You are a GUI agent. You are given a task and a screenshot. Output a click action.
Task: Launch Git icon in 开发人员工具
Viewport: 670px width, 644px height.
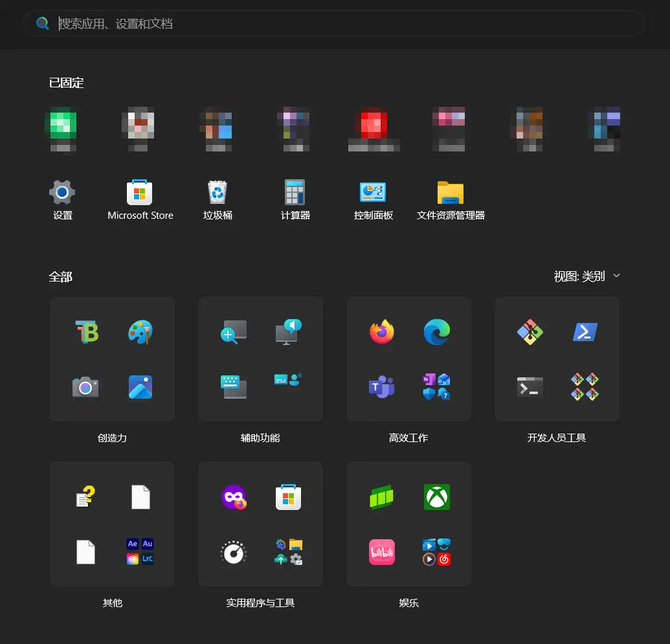point(530,331)
